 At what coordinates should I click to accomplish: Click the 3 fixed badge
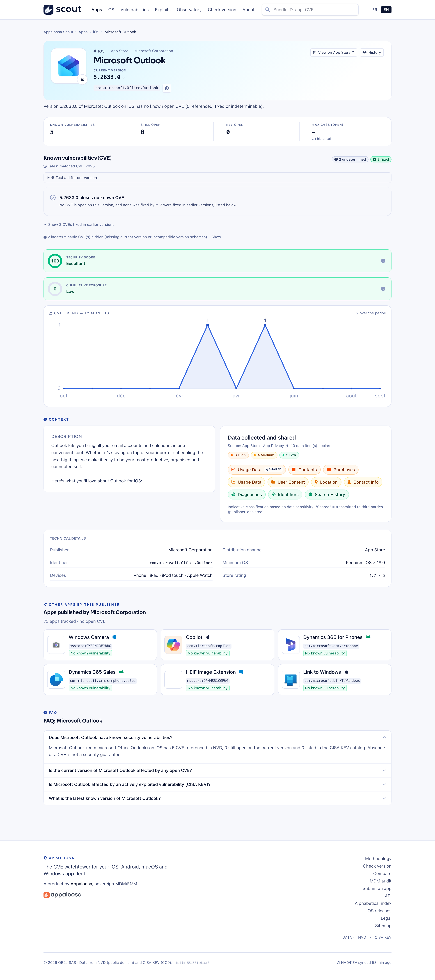tap(381, 159)
